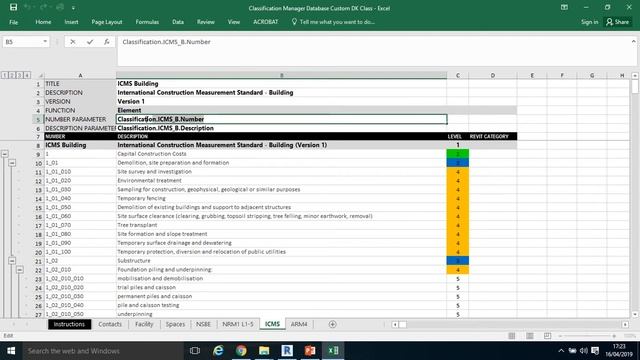Open Google Chrome from taskbar
The image size is (640, 360).
(241, 351)
